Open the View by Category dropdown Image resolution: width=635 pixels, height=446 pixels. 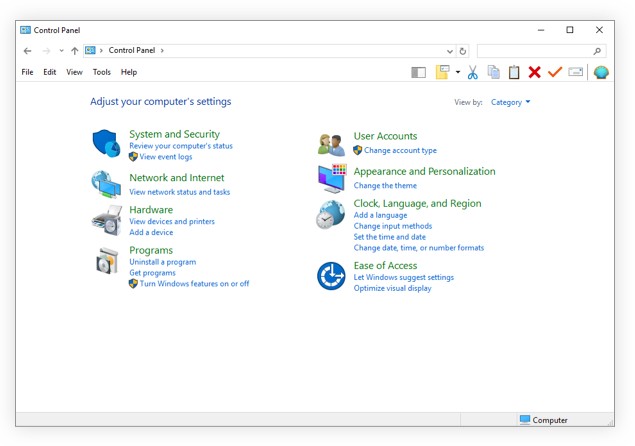pos(511,102)
